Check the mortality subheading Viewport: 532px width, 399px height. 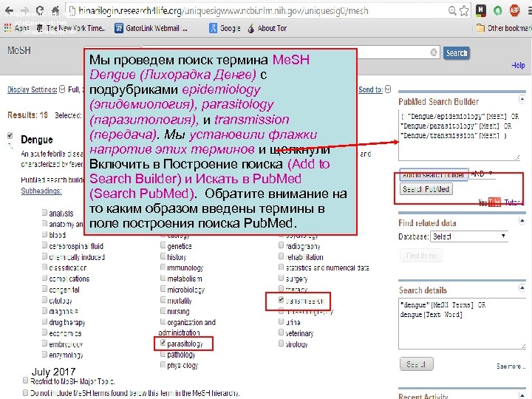tap(163, 300)
